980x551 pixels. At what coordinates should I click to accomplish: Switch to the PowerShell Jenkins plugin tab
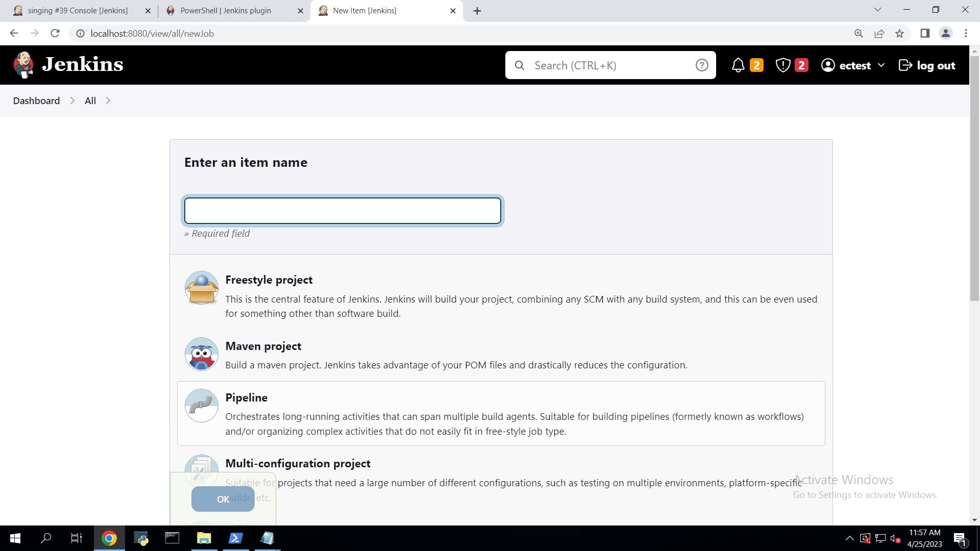tap(226, 11)
